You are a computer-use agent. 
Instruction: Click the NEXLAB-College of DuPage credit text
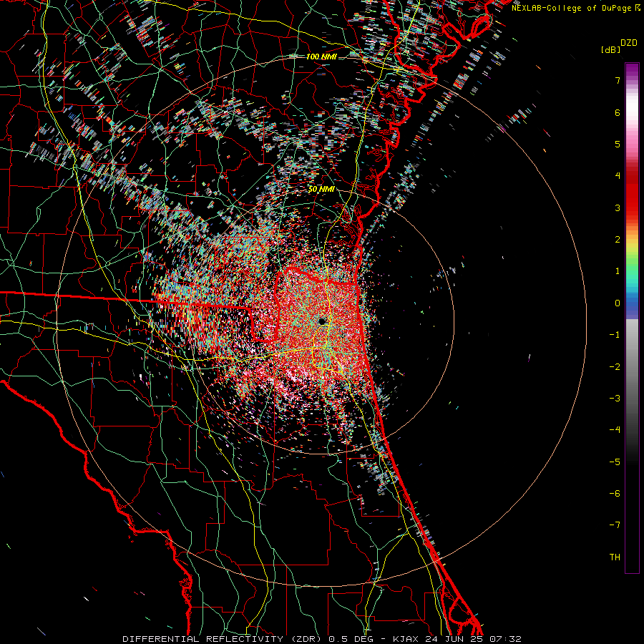(576, 8)
